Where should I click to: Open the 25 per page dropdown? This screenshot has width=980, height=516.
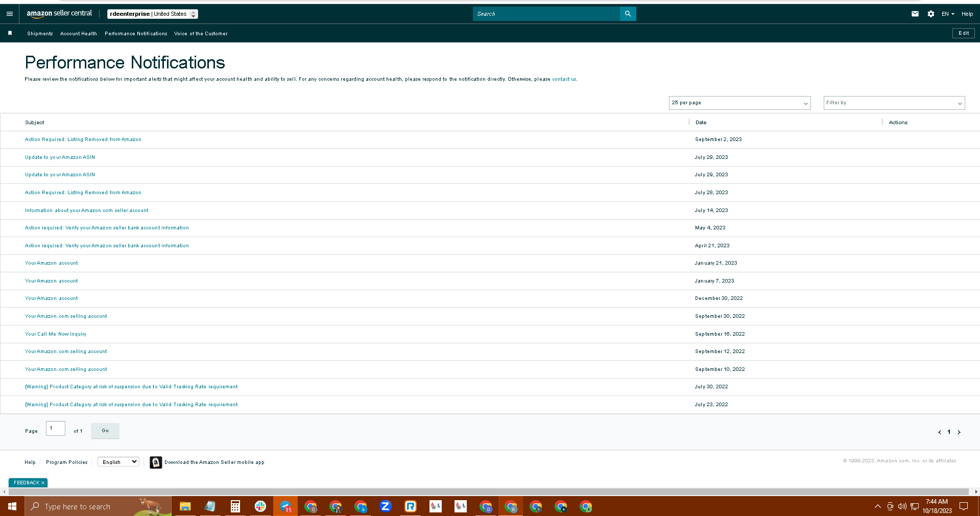(739, 103)
